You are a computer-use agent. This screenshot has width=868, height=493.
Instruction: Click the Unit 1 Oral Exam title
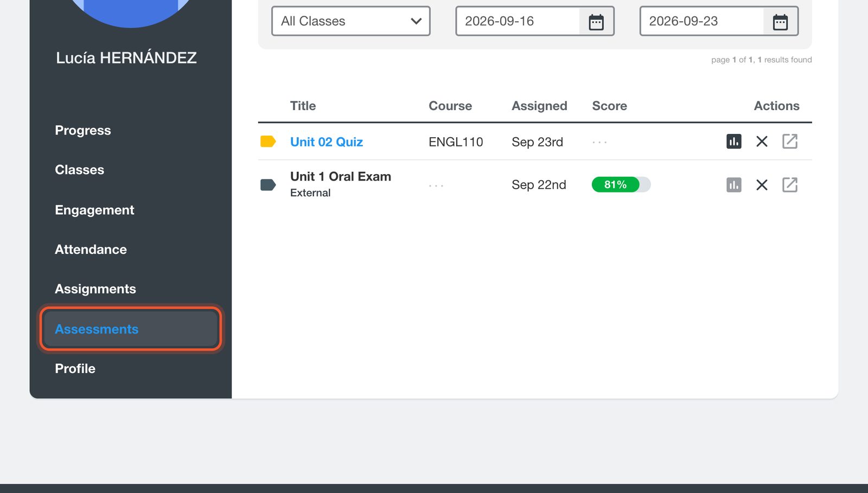341,176
